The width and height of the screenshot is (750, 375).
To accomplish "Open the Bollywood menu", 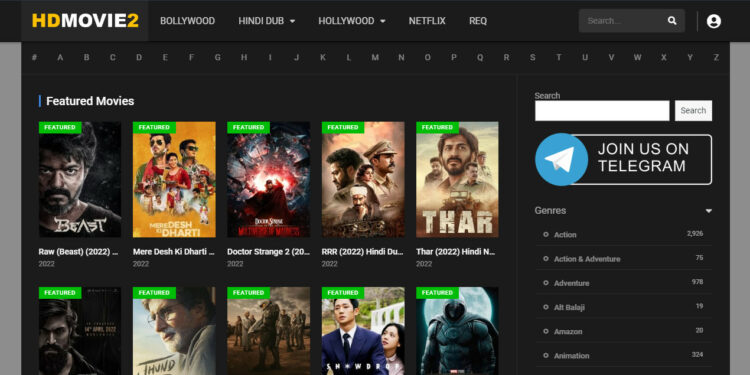I will coord(188,21).
